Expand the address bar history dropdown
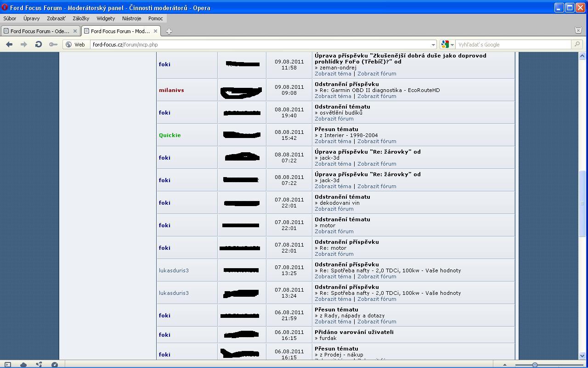588x368 pixels. point(433,45)
